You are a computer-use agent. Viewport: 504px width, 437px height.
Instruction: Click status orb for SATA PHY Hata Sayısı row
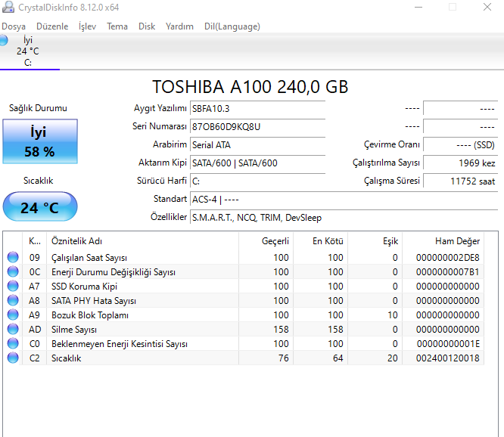pyautogui.click(x=13, y=300)
